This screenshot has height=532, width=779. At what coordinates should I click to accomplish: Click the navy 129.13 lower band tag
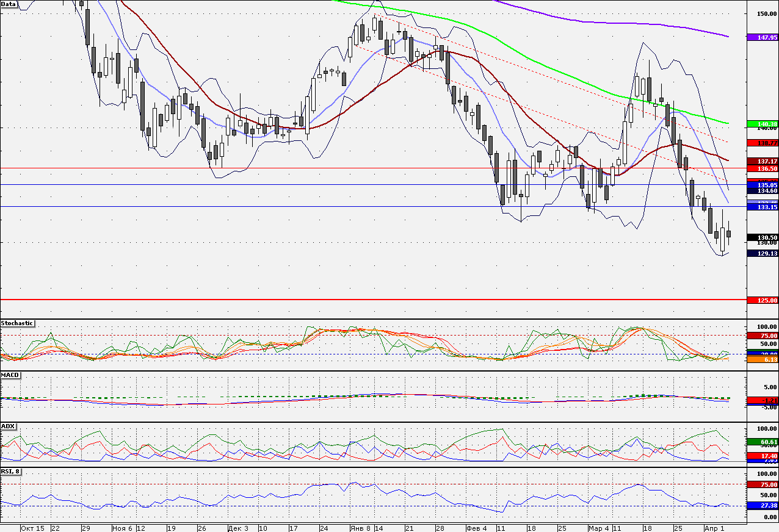(763, 253)
